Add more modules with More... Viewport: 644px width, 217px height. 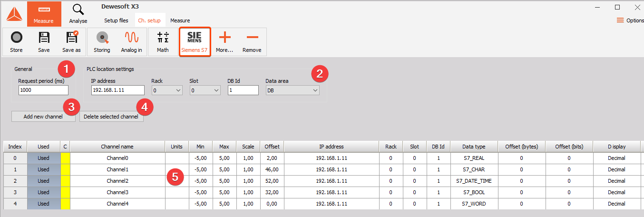(x=224, y=42)
